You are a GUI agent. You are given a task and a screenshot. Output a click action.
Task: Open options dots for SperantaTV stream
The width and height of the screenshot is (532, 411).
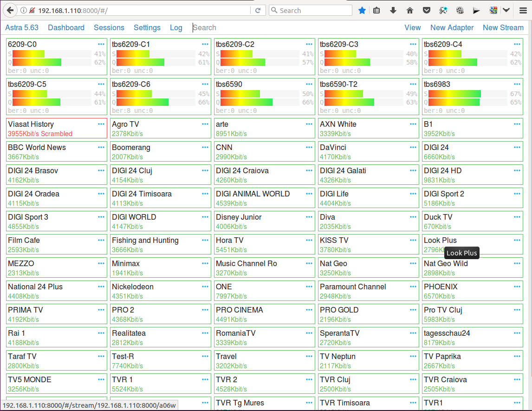(413, 333)
